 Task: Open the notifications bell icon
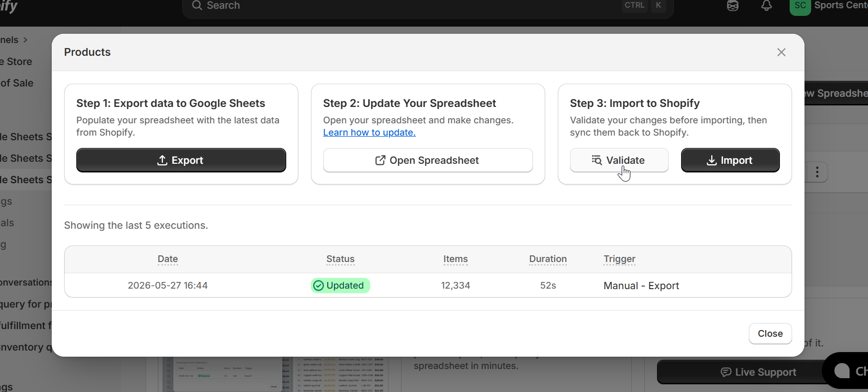767,6
